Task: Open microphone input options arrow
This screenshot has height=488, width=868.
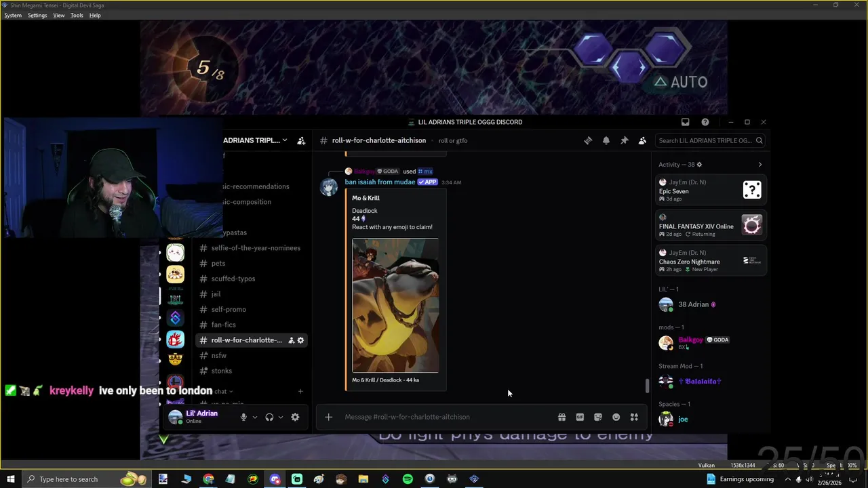Action: pos(254,417)
